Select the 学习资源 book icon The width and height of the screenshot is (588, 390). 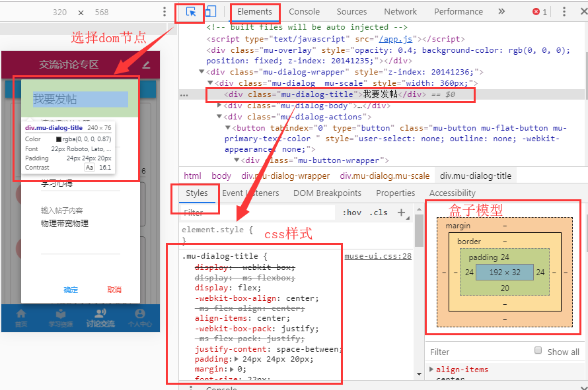(x=60, y=313)
